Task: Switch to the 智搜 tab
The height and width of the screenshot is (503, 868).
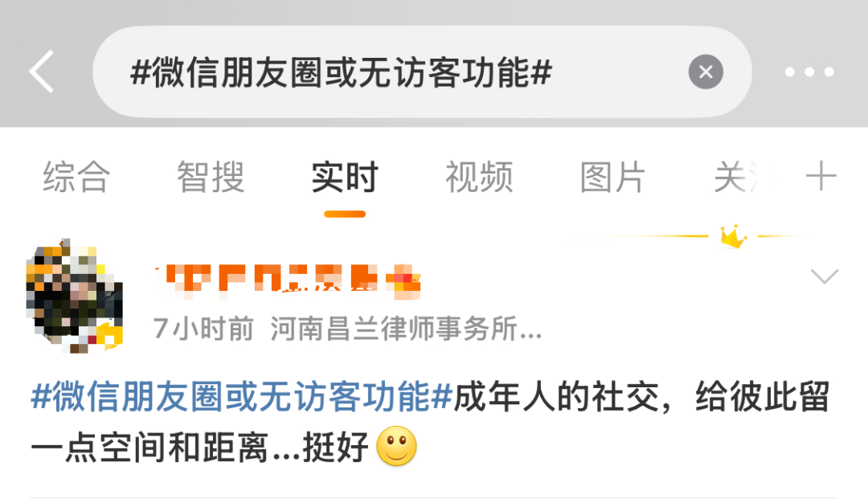Action: pos(211,177)
